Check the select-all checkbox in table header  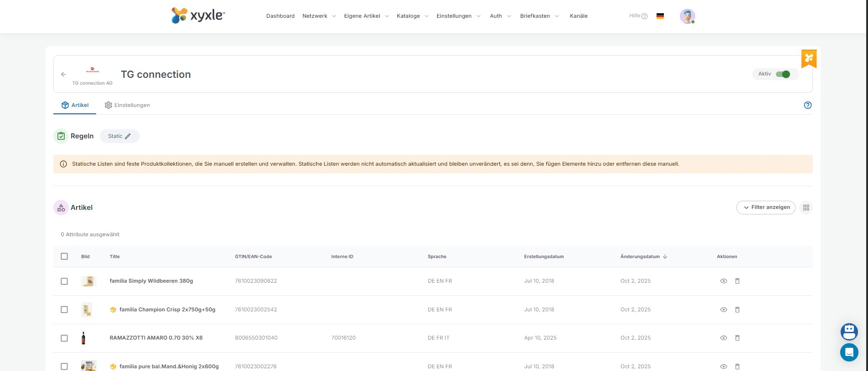64,256
